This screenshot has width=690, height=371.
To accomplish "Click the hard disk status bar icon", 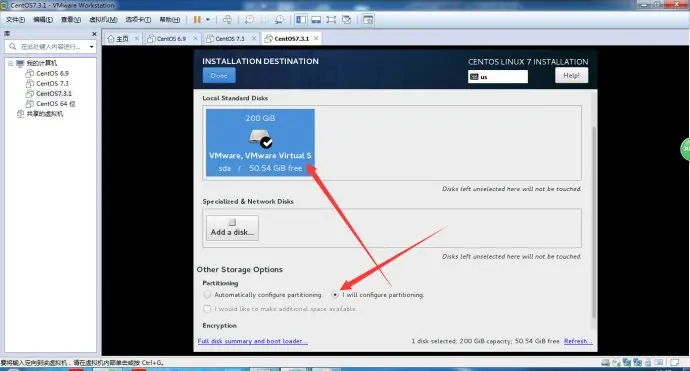I will tap(606, 363).
